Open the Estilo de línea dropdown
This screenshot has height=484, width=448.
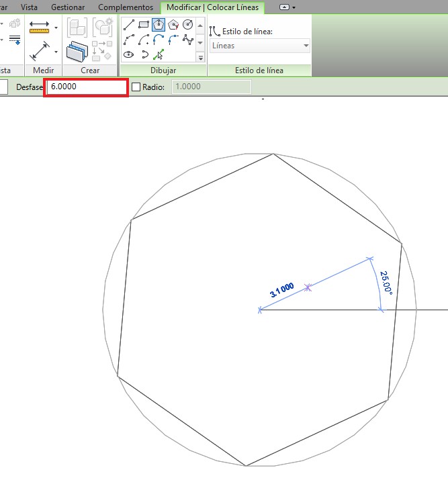pos(259,46)
